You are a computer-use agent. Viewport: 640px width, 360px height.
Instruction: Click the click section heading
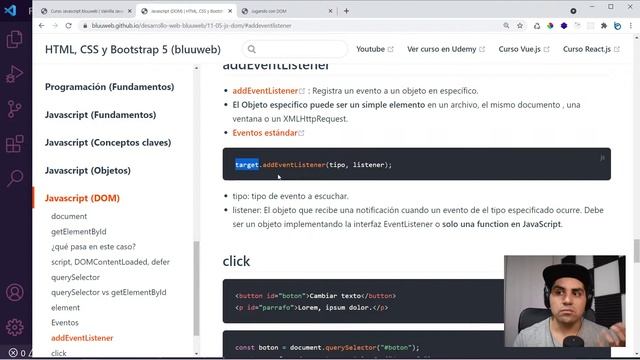236,261
